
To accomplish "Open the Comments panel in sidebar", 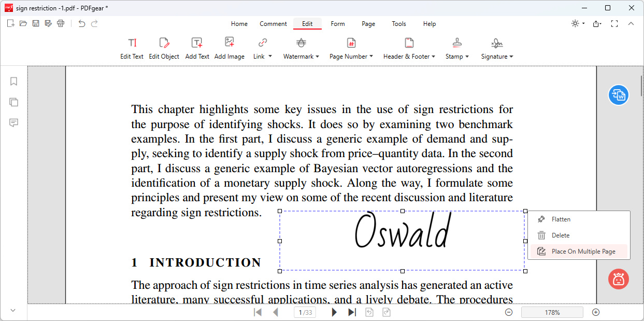I will point(13,123).
